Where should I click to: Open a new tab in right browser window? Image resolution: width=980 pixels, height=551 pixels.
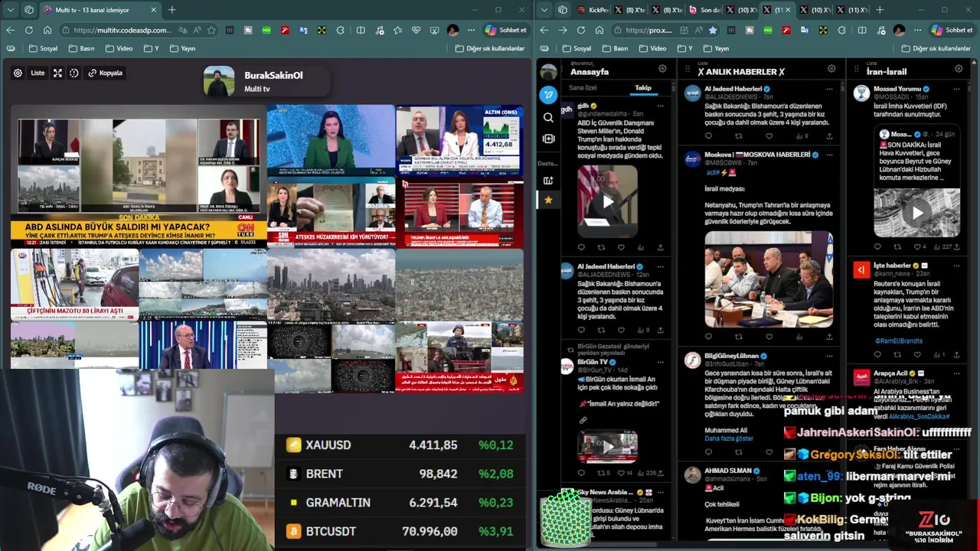click(879, 10)
